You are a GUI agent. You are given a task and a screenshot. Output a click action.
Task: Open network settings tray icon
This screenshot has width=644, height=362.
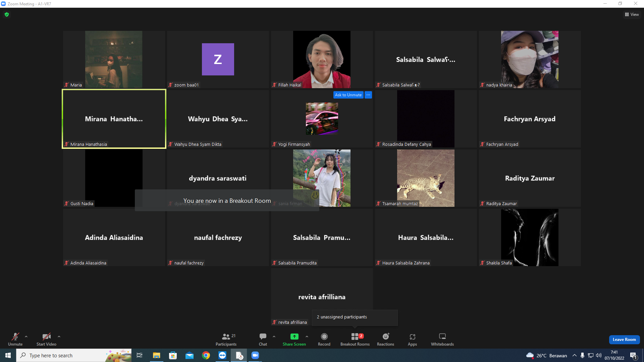coord(591,355)
